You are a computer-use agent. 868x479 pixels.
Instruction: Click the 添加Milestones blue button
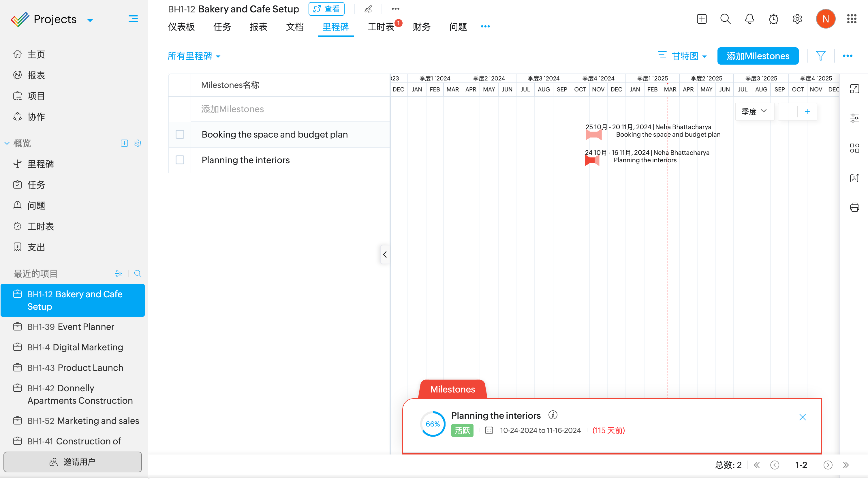(758, 56)
